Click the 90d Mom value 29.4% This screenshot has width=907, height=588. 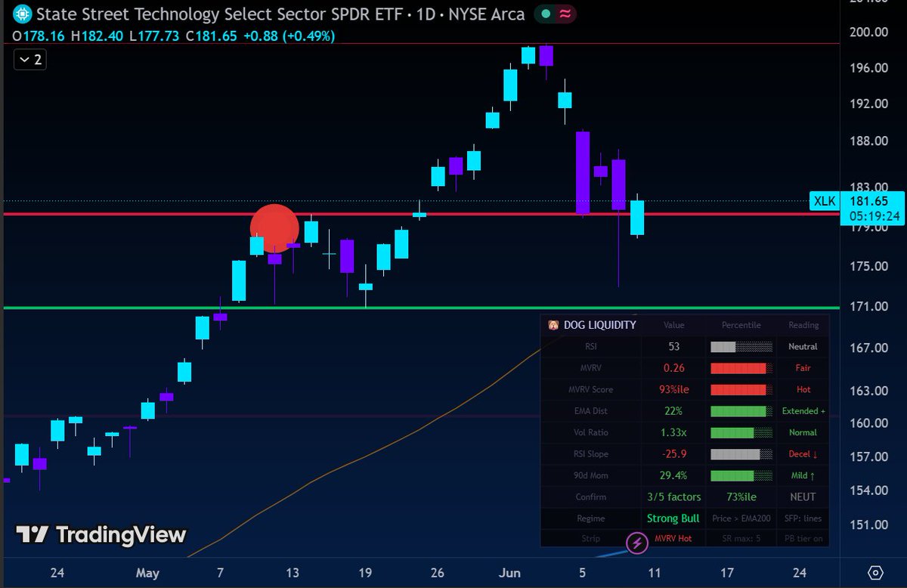[x=673, y=475]
